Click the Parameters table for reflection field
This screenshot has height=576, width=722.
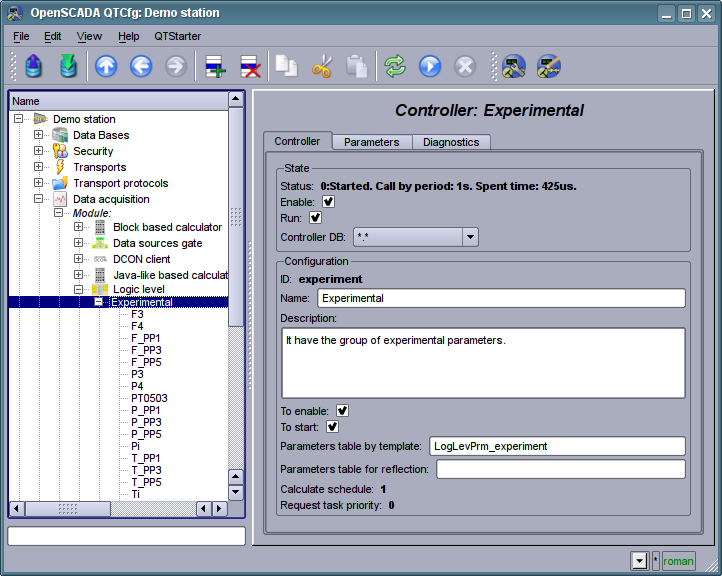(561, 469)
